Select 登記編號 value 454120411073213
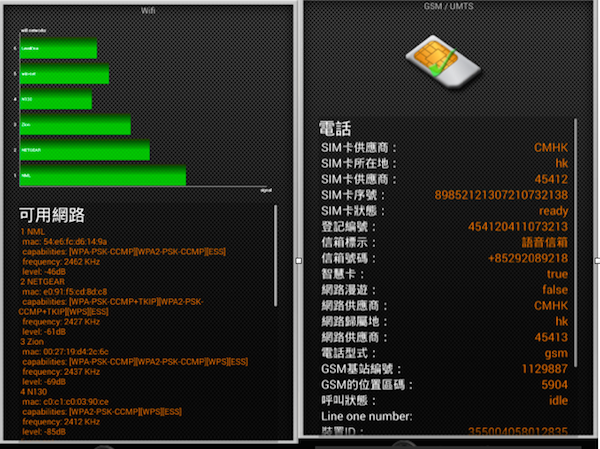The width and height of the screenshot is (600, 449). [518, 227]
